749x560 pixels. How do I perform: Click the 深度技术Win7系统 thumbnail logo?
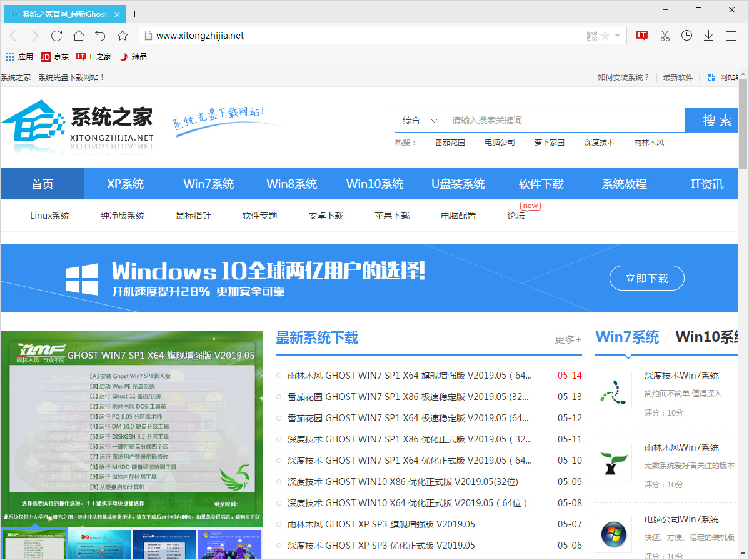[613, 391]
